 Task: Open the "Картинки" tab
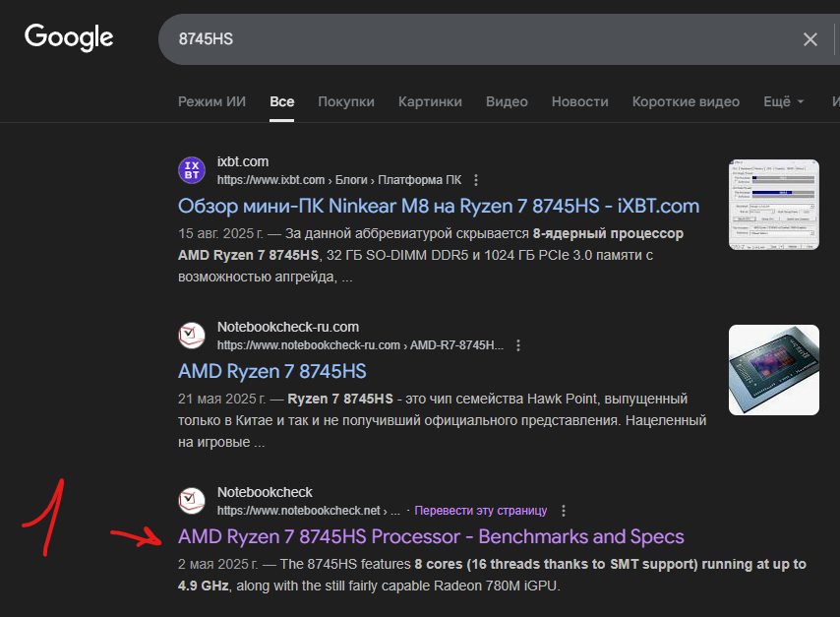(430, 101)
